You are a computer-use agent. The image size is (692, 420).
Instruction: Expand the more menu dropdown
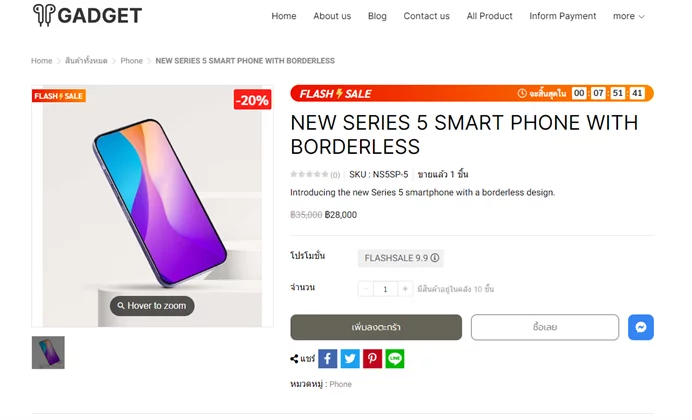coord(628,16)
